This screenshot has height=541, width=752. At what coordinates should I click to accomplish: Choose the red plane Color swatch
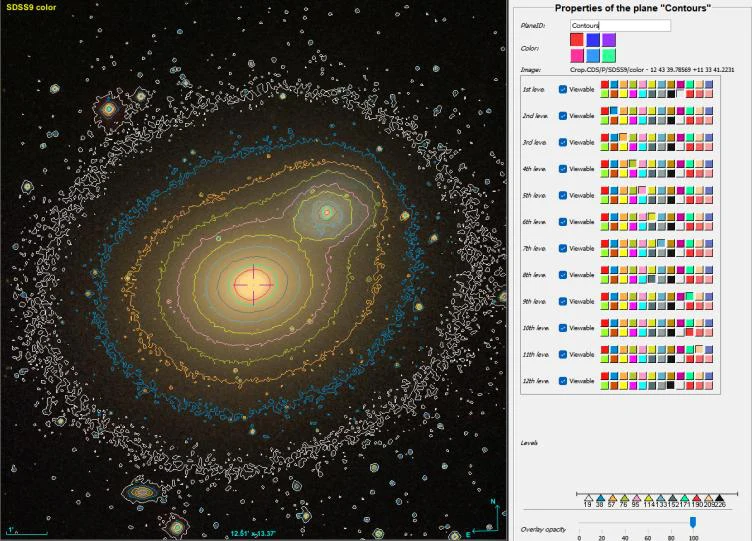(x=577, y=39)
